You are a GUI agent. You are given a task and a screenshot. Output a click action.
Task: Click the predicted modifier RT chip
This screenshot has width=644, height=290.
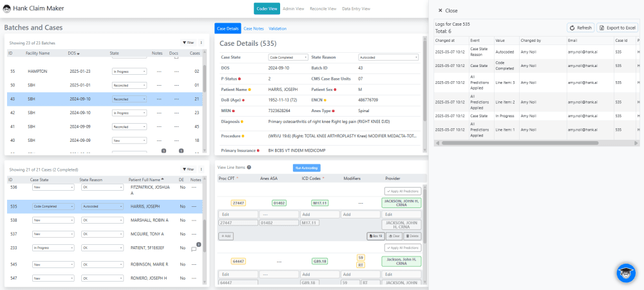pos(361,265)
